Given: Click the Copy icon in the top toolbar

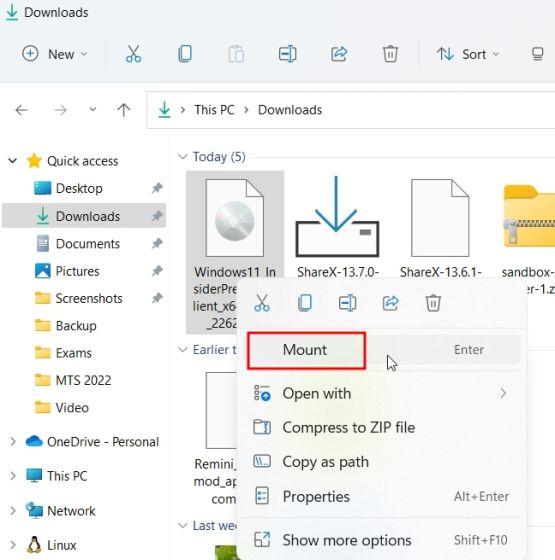Looking at the screenshot, I should coord(185,54).
